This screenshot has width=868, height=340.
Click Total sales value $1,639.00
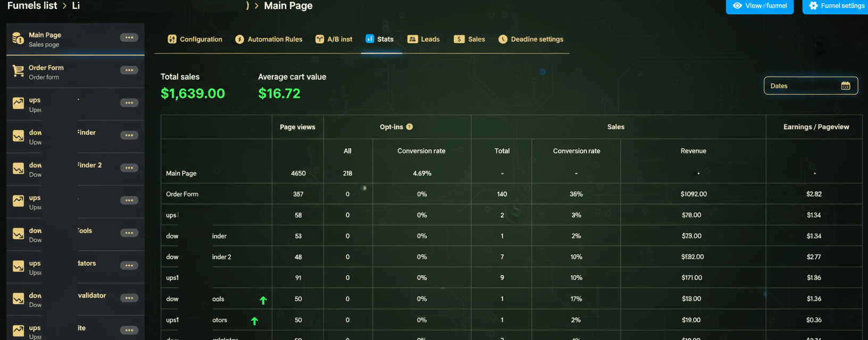point(193,93)
